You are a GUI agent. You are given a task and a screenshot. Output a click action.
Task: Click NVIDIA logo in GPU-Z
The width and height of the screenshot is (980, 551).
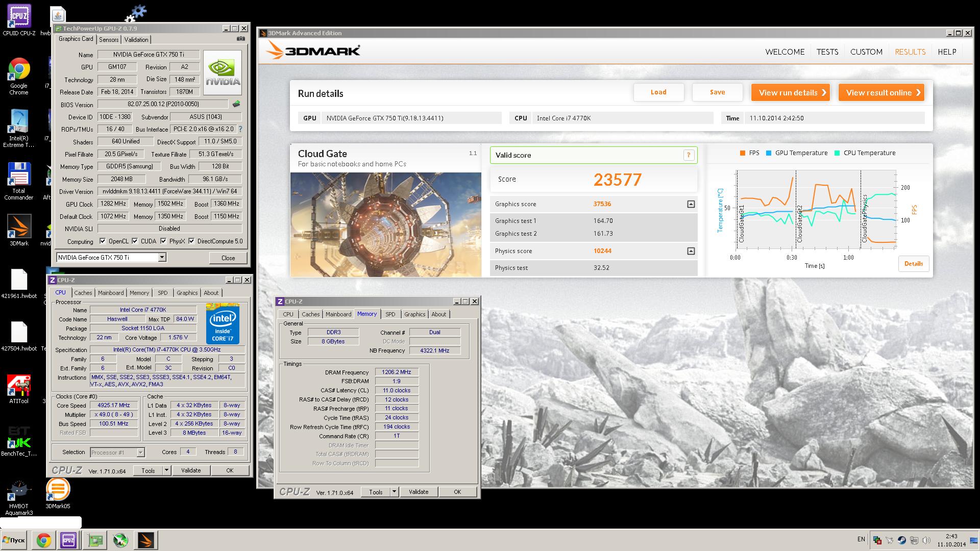pos(223,72)
